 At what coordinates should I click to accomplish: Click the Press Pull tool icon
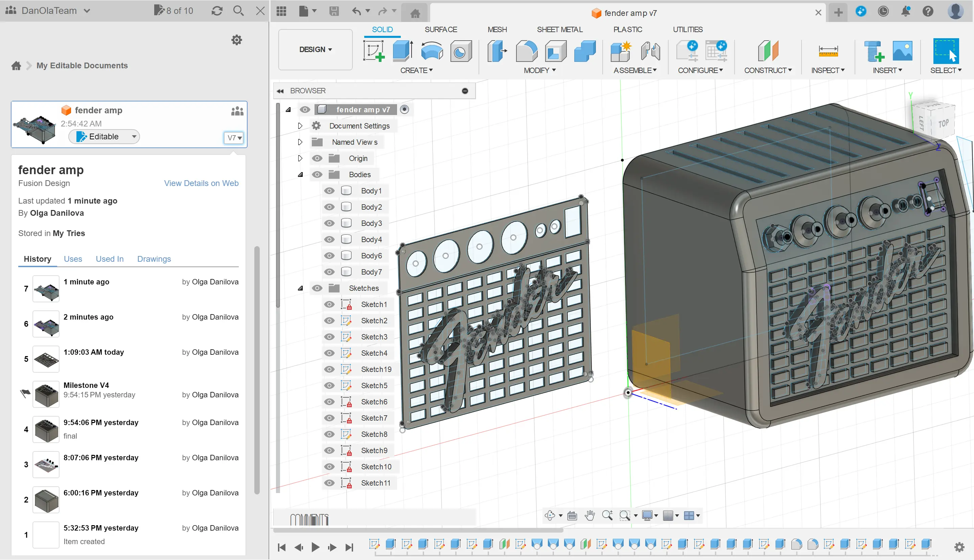point(497,51)
